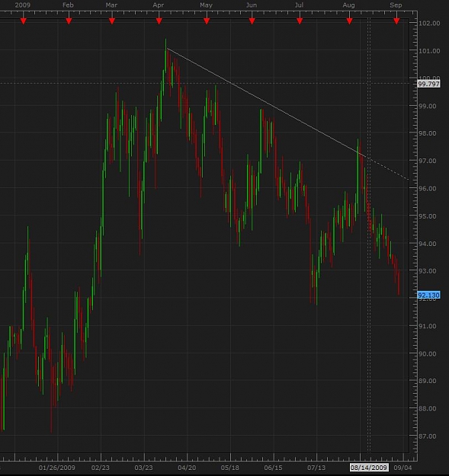Click the 95.00 price axis label

point(427,216)
